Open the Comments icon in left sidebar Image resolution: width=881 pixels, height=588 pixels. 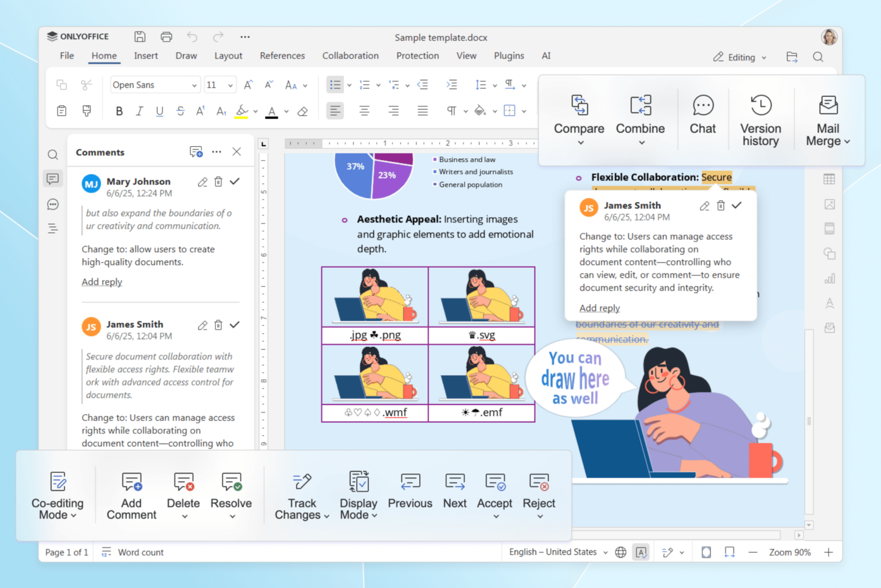coord(53,179)
